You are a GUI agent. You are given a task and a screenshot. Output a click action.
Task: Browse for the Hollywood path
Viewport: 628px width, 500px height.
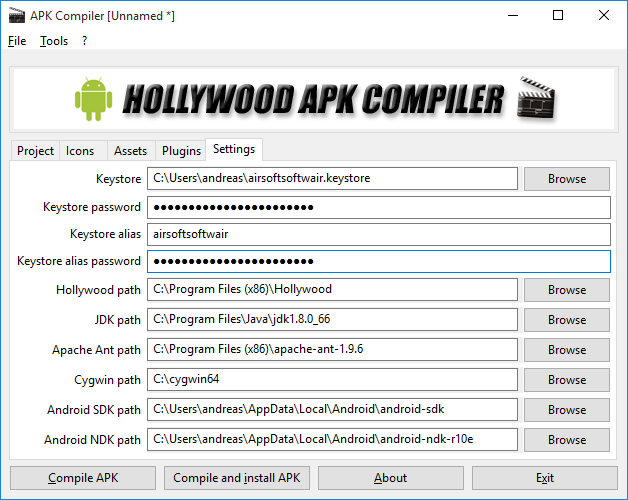click(567, 290)
